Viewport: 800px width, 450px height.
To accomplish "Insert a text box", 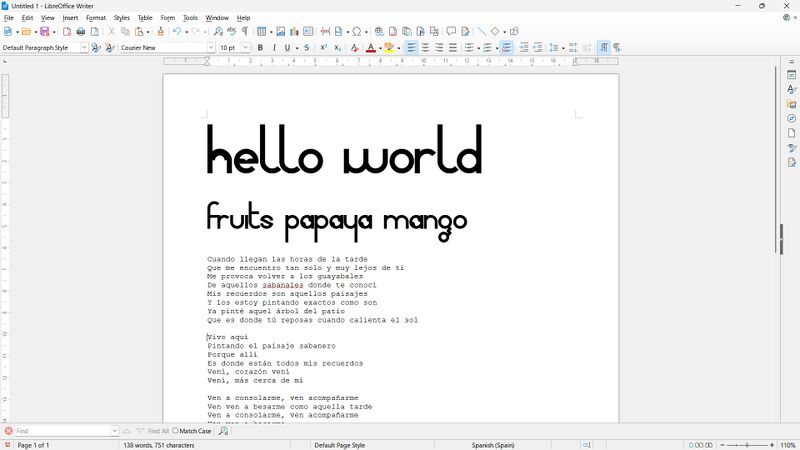I will pyautogui.click(x=308, y=32).
